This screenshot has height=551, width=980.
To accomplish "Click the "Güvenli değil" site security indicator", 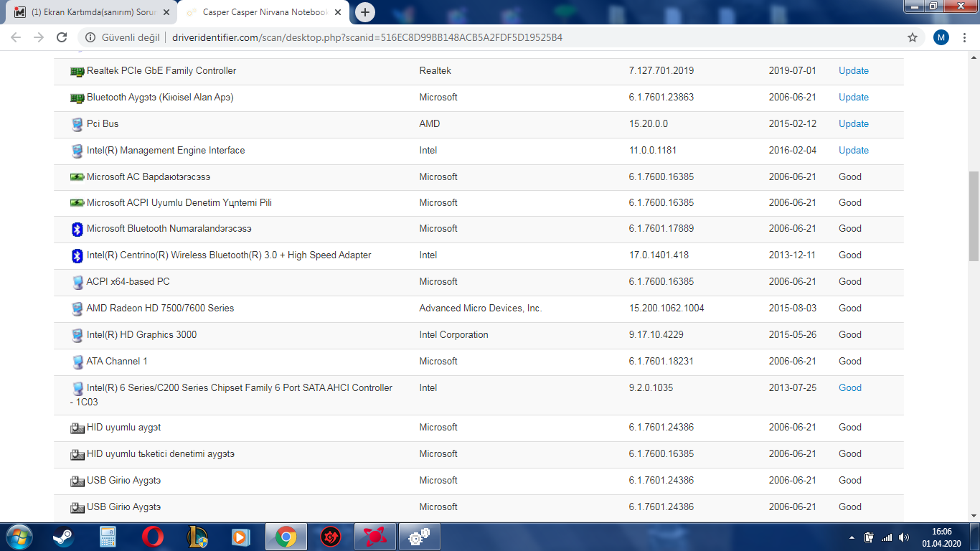I will click(x=121, y=37).
